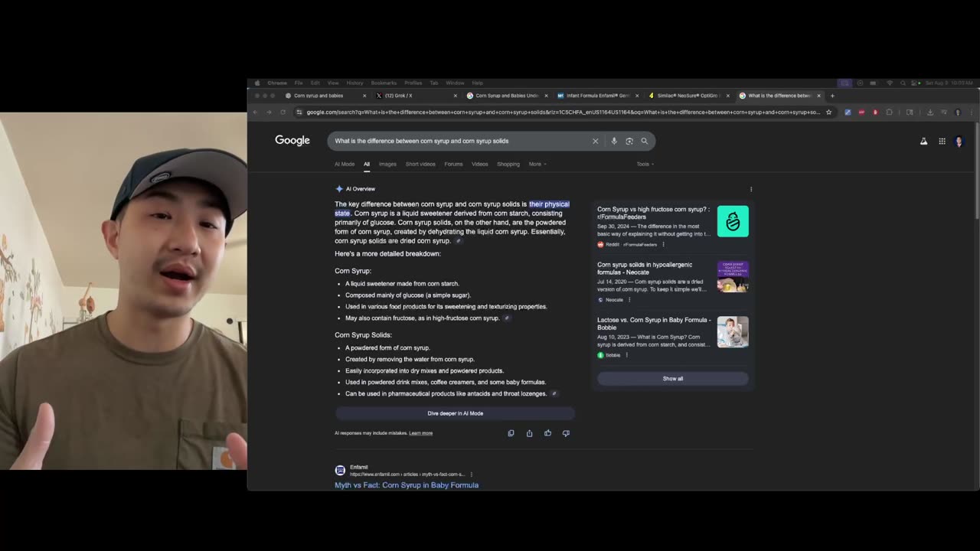Click the 'Show all' sources button

click(x=673, y=379)
